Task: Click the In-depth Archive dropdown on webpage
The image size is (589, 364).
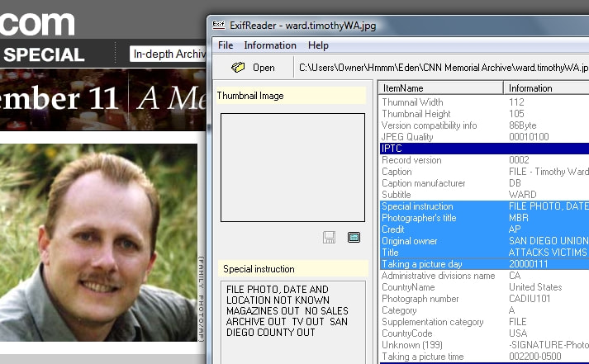Action: [169, 54]
